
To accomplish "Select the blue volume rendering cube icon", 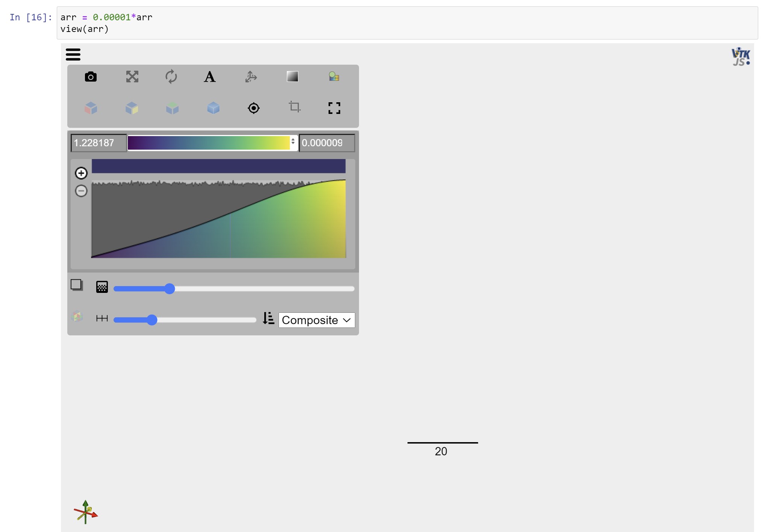I will [213, 108].
